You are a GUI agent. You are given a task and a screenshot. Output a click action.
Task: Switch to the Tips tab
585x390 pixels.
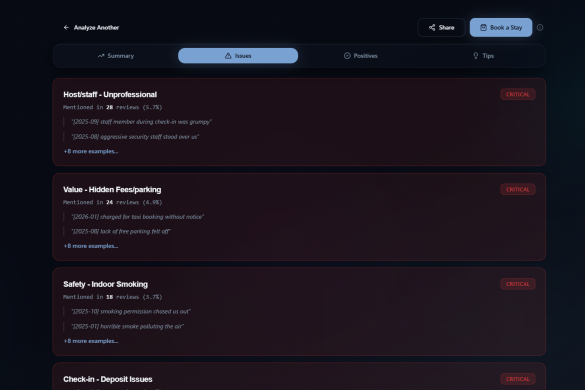(483, 56)
